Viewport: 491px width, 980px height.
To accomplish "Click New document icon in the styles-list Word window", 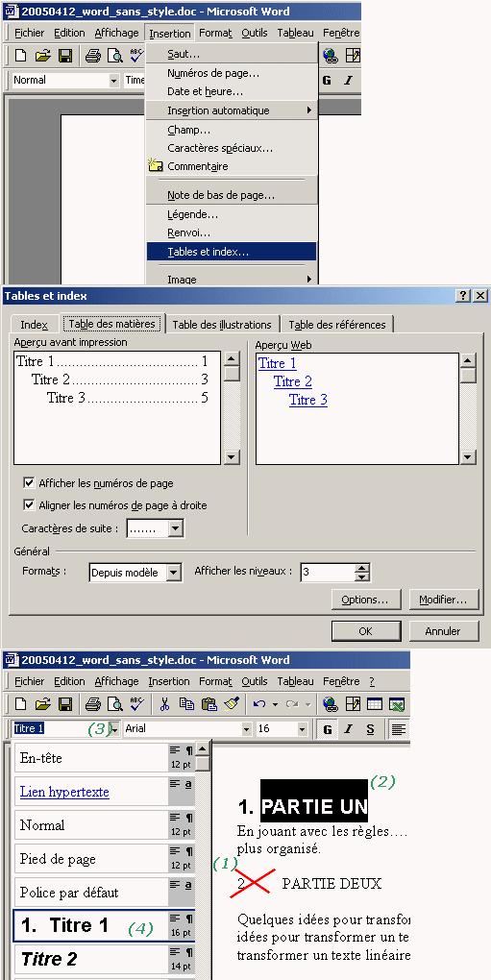I will (x=20, y=704).
